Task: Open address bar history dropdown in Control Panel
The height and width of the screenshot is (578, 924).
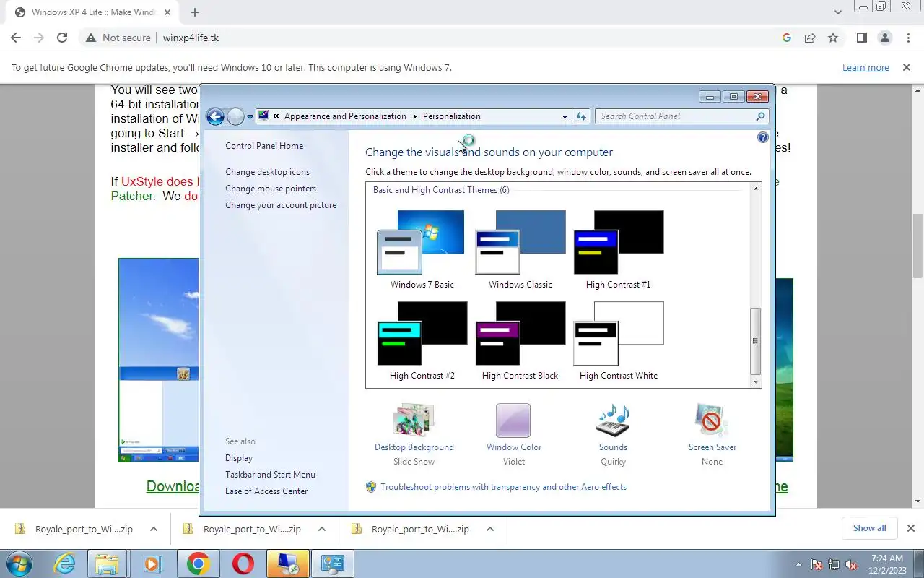Action: tap(565, 116)
